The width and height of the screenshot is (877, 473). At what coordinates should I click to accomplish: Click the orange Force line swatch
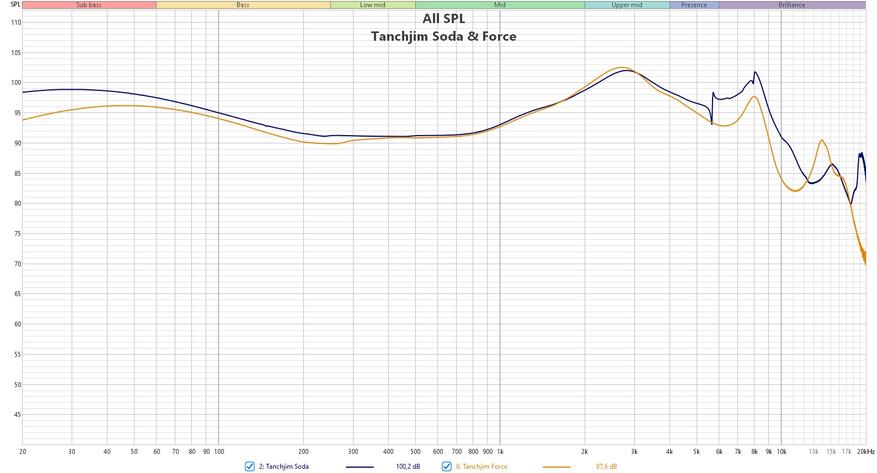pyautogui.click(x=557, y=467)
